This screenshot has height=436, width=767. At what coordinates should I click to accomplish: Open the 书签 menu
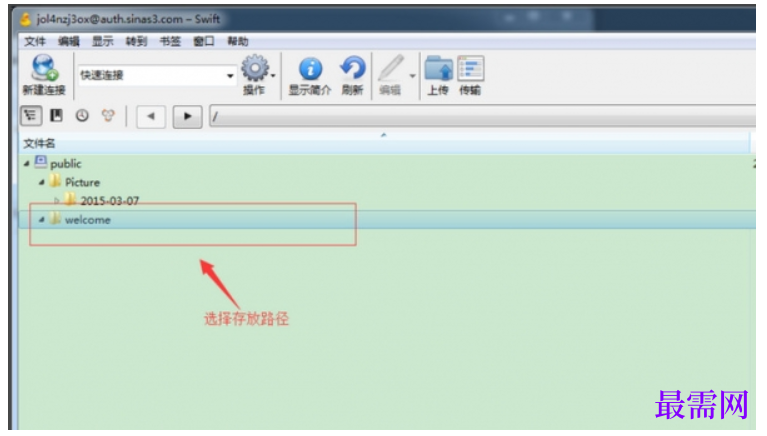pyautogui.click(x=170, y=42)
